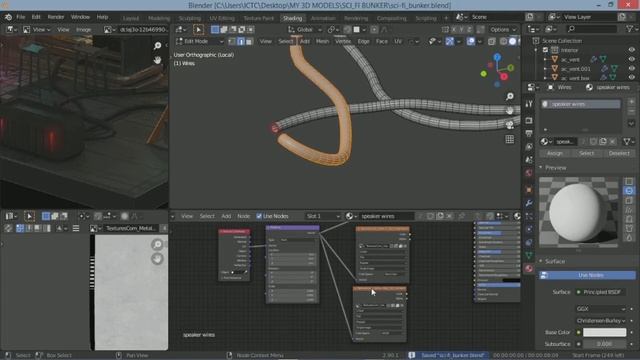Open the Options dropdown in viewport

point(503,29)
